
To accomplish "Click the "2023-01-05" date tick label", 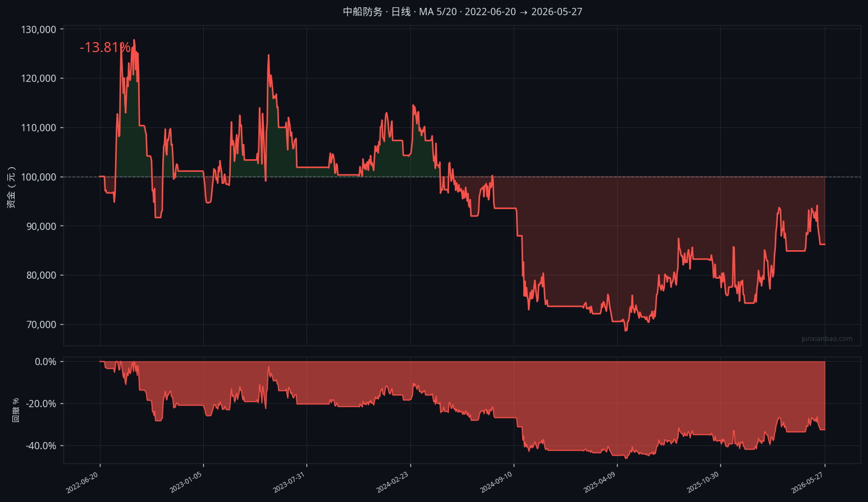I will tap(186, 482).
